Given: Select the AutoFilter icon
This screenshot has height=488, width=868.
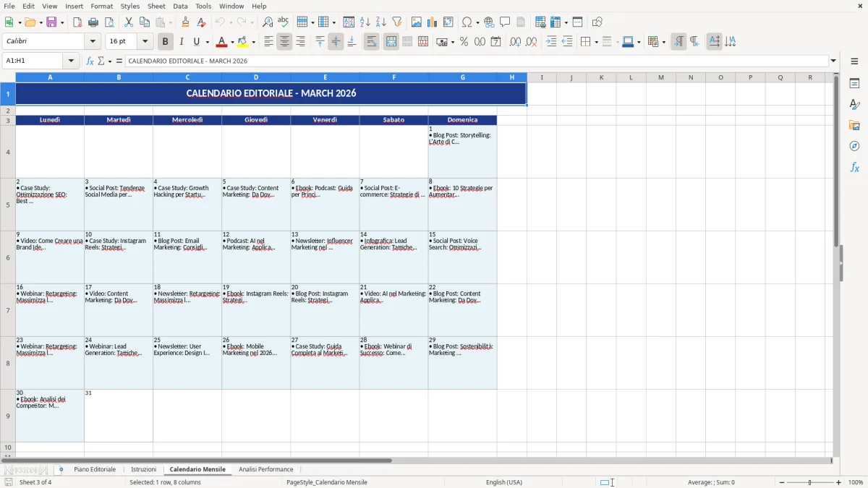Looking at the screenshot, I should 397,22.
